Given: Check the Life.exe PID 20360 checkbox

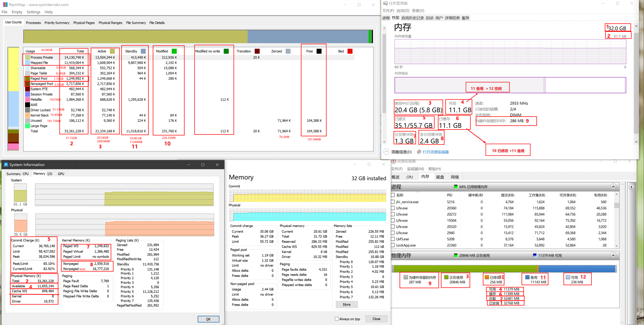Looking at the screenshot, I should (393, 208).
